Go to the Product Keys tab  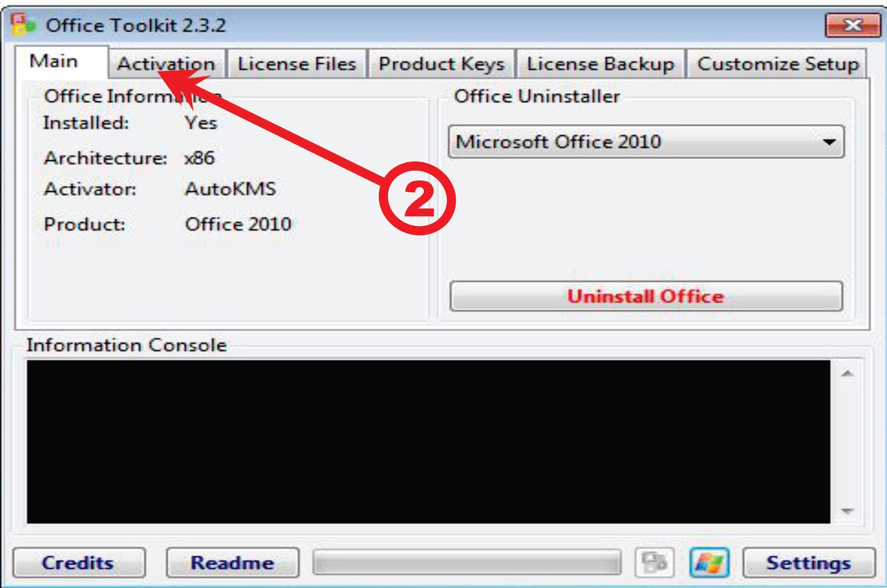441,64
